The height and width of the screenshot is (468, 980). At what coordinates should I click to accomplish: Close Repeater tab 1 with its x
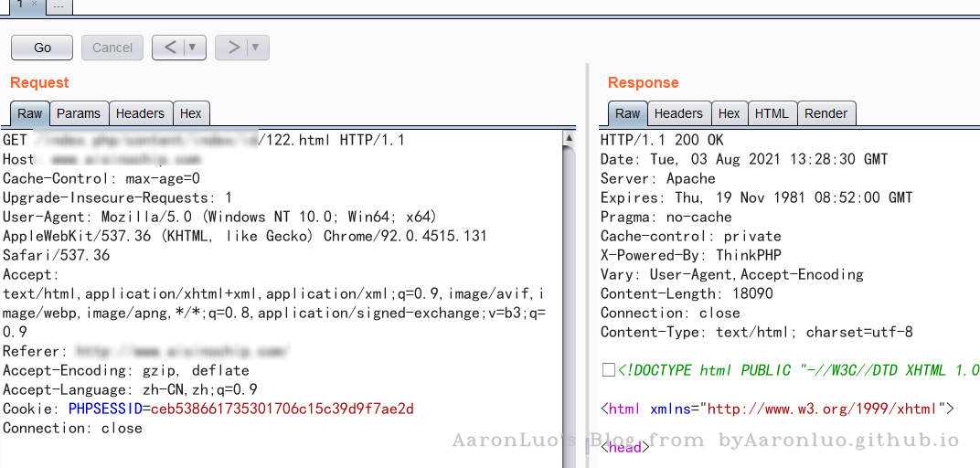[x=35, y=5]
